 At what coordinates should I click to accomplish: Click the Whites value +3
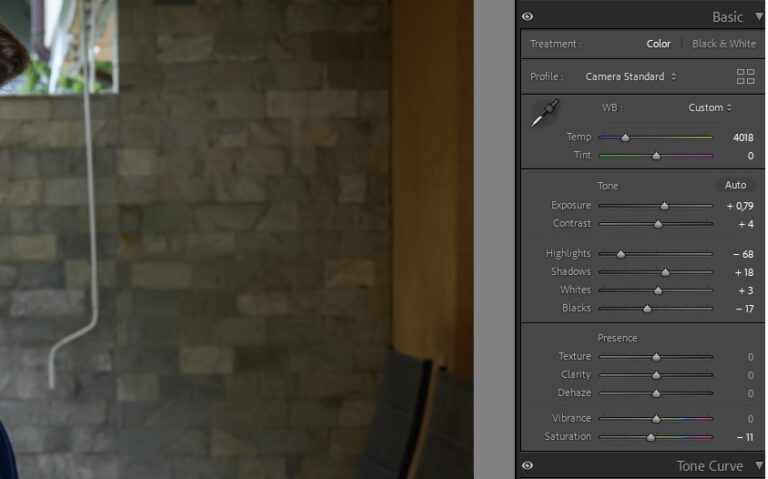(x=746, y=291)
